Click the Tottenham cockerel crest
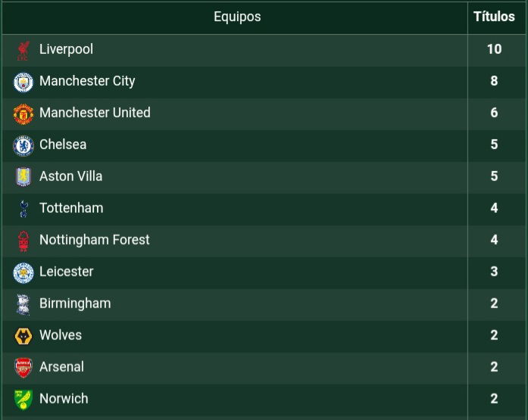 (23, 209)
